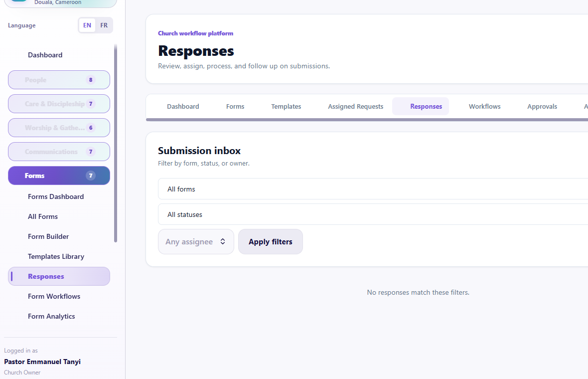588x379 pixels.
Task: Switch language to FR
Action: coord(104,25)
